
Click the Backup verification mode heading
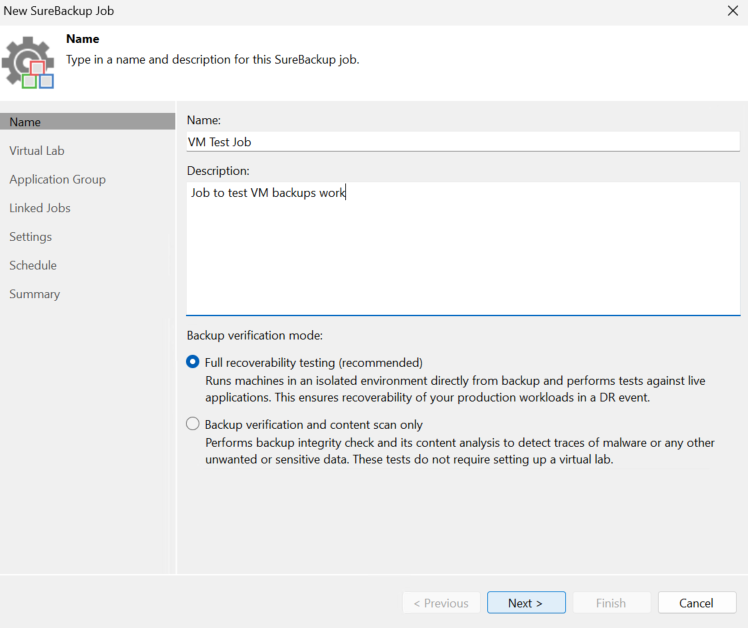[255, 335]
